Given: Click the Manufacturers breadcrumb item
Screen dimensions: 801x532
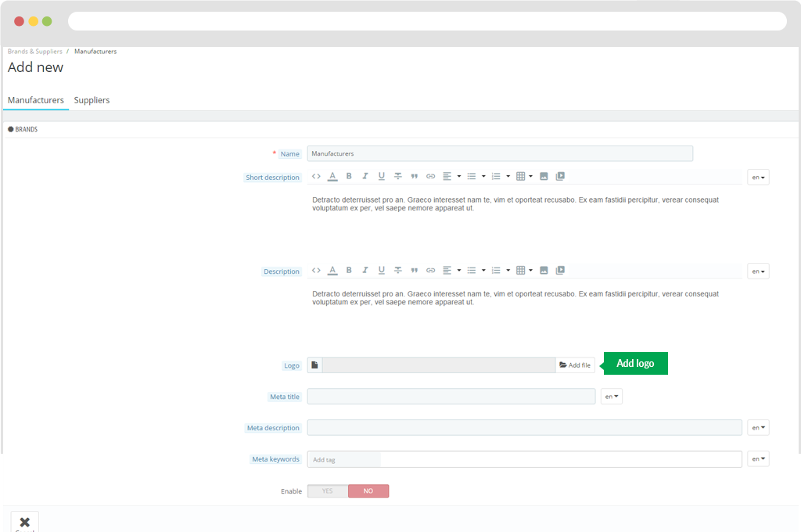Looking at the screenshot, I should 95,52.
